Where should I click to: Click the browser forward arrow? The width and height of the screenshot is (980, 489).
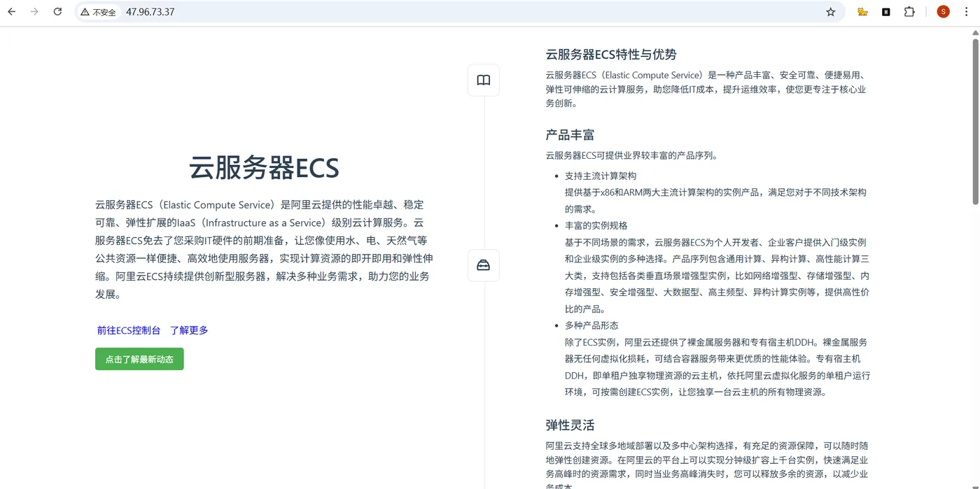coord(34,12)
